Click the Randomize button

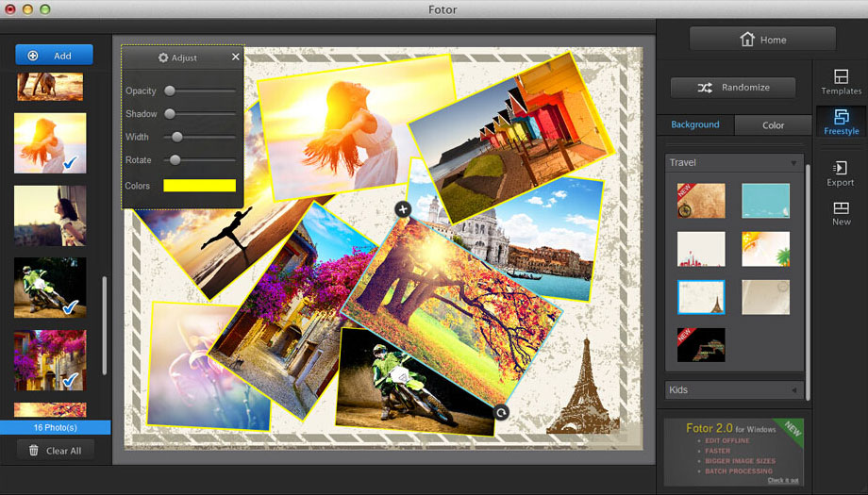733,88
